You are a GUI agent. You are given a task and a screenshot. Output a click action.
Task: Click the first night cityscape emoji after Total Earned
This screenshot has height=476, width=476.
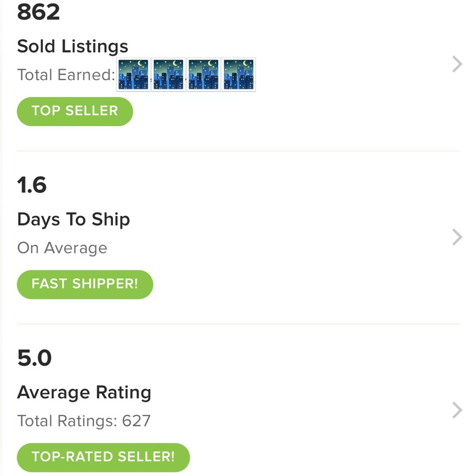click(133, 75)
